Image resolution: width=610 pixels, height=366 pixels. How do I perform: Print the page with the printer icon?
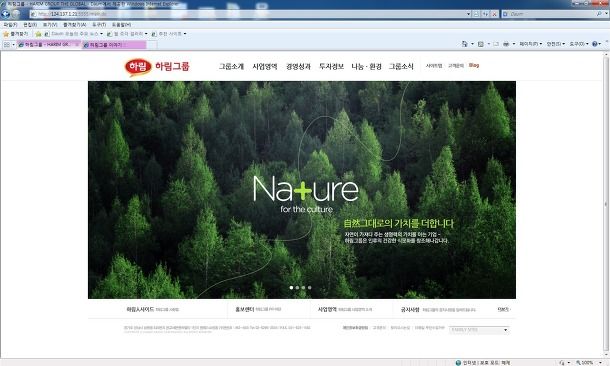(506, 44)
